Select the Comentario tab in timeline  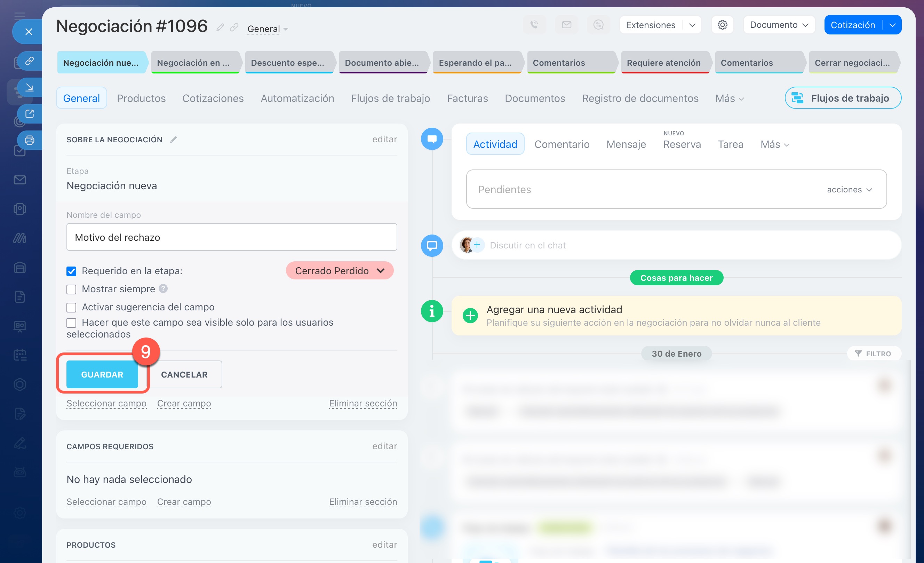coord(561,144)
